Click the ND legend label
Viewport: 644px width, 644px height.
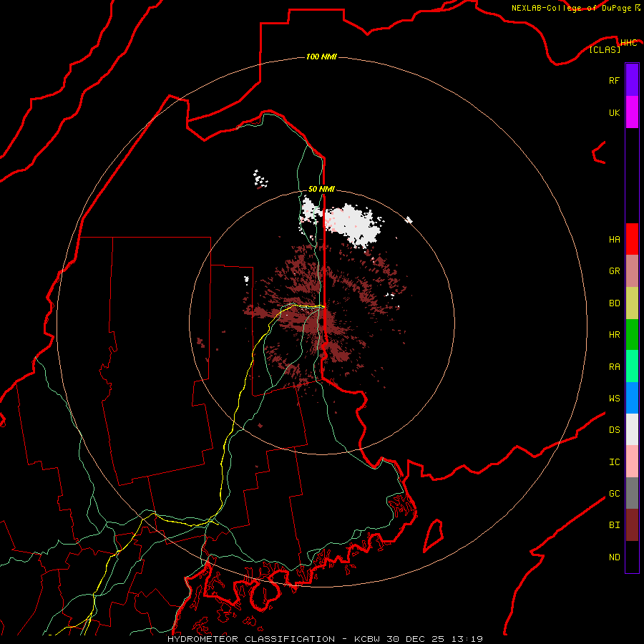614,557
